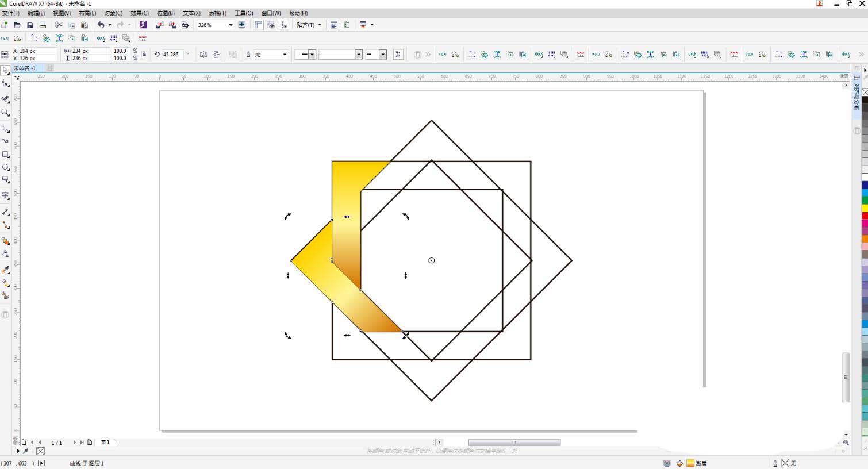Screen dimensions: 868x469
Task: Choose the Artistic Media tool
Action: [6, 141]
